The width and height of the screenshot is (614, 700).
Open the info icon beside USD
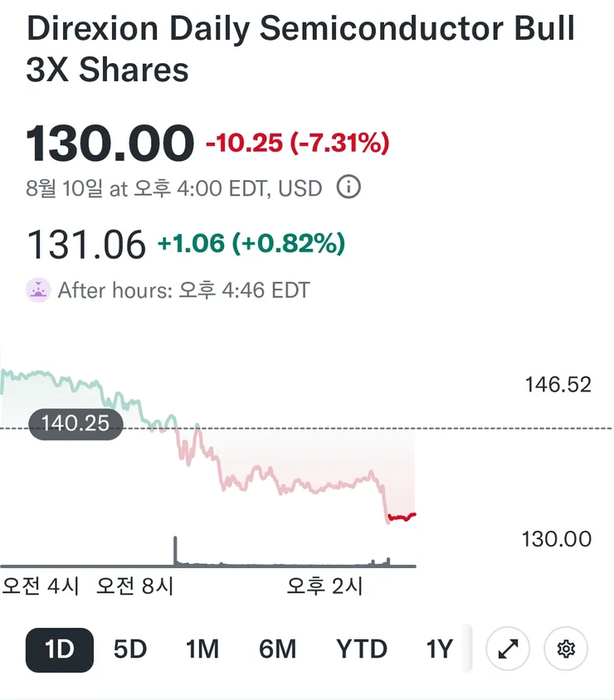click(x=348, y=187)
